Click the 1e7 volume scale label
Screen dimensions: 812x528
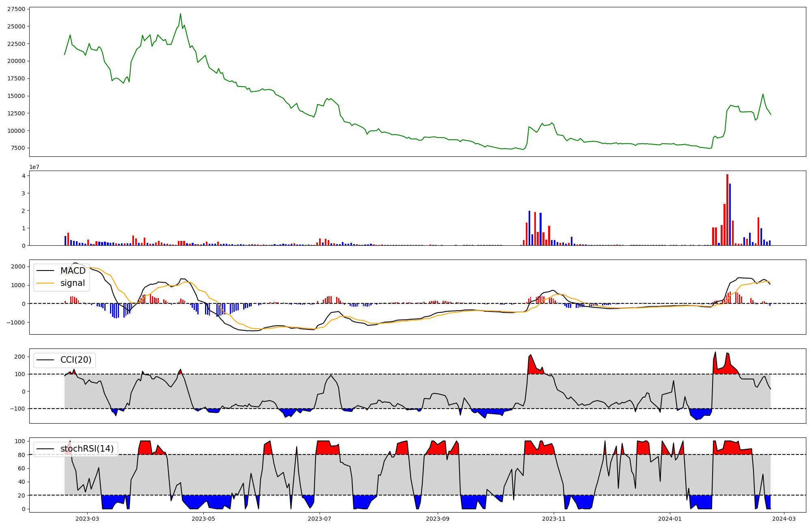point(34,167)
